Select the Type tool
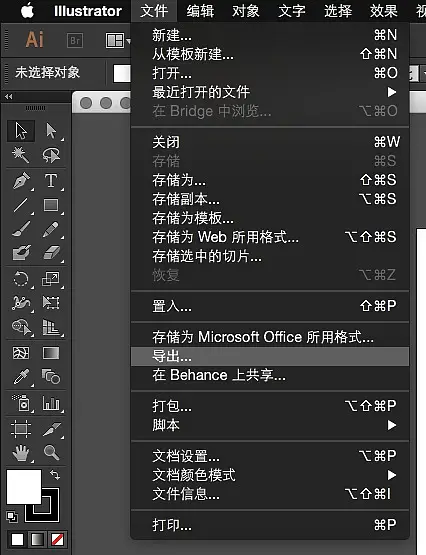 tap(51, 181)
